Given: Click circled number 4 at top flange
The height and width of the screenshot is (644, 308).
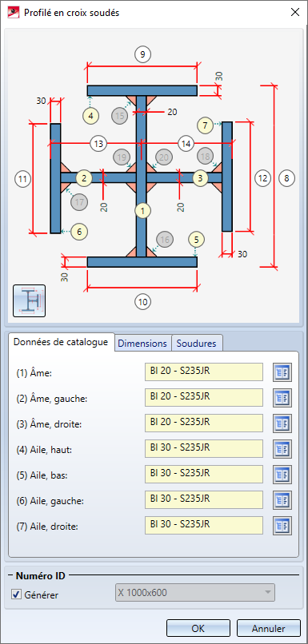Looking at the screenshot, I should [90, 115].
